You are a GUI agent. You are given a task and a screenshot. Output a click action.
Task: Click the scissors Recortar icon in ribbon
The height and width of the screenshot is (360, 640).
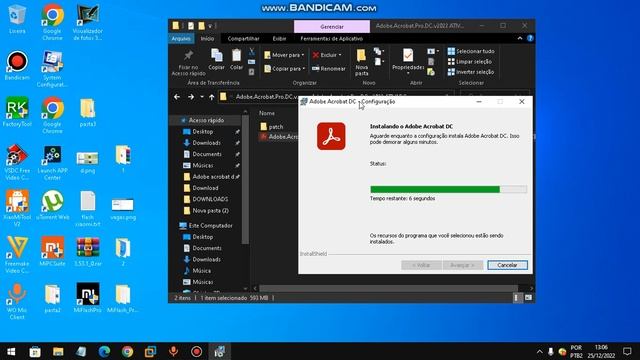tap(251, 52)
